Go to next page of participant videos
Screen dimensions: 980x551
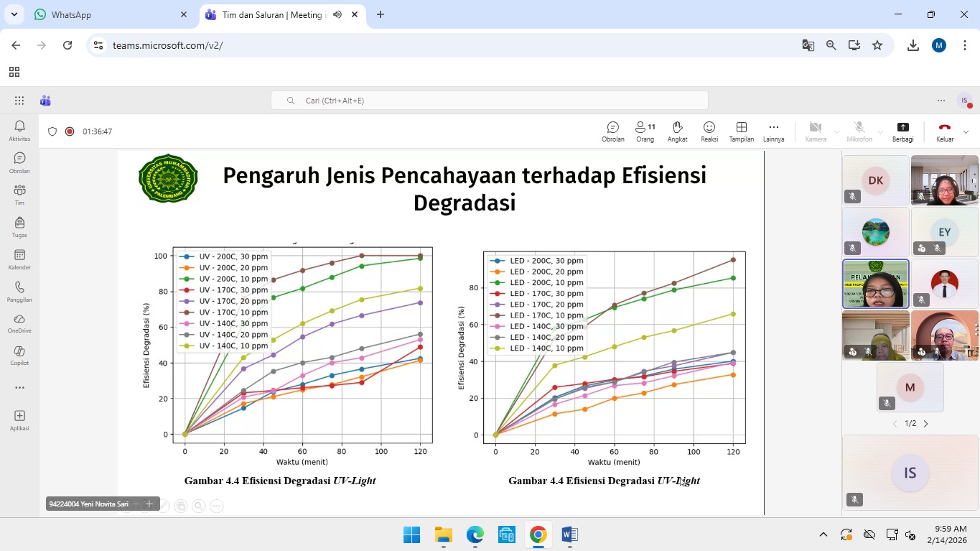point(925,424)
